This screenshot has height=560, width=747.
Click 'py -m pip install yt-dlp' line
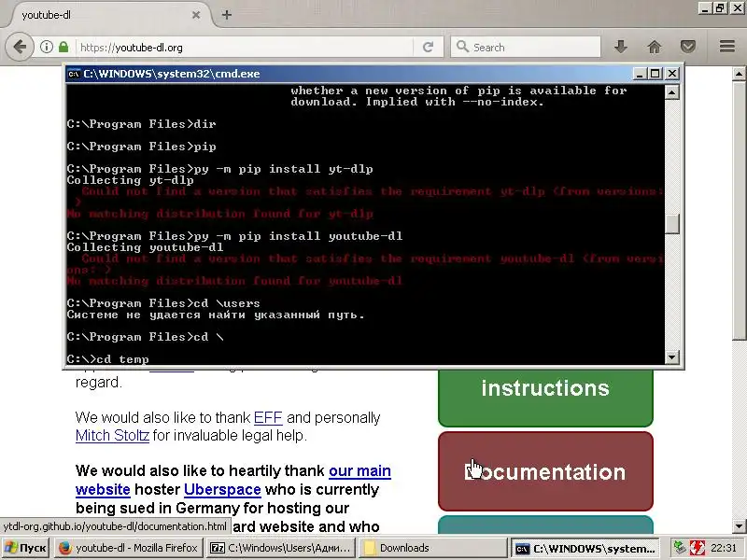tap(219, 169)
